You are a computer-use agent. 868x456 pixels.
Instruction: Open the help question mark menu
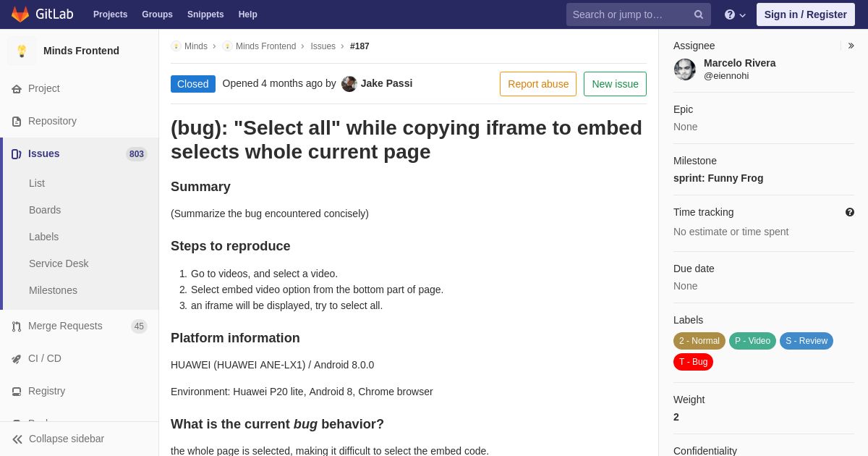(x=735, y=14)
